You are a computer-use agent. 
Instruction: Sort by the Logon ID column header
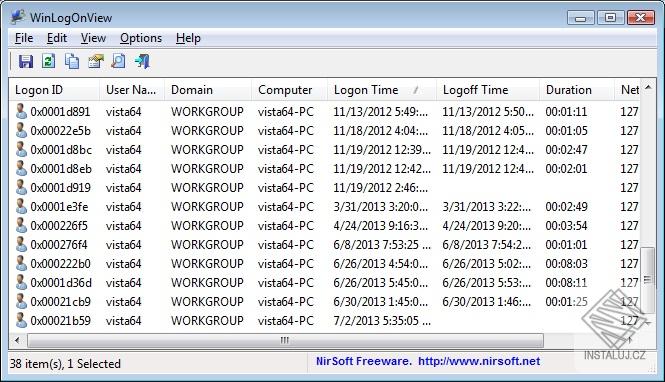[54, 90]
